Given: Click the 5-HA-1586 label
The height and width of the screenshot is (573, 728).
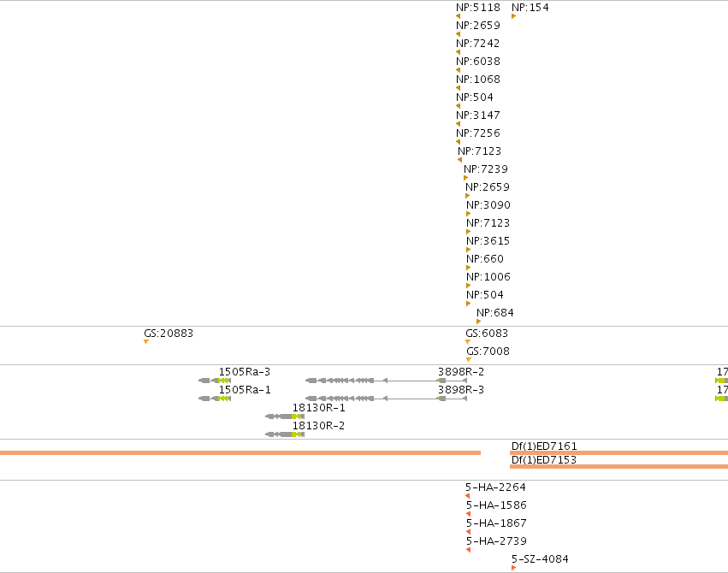Looking at the screenshot, I should pos(496,505).
